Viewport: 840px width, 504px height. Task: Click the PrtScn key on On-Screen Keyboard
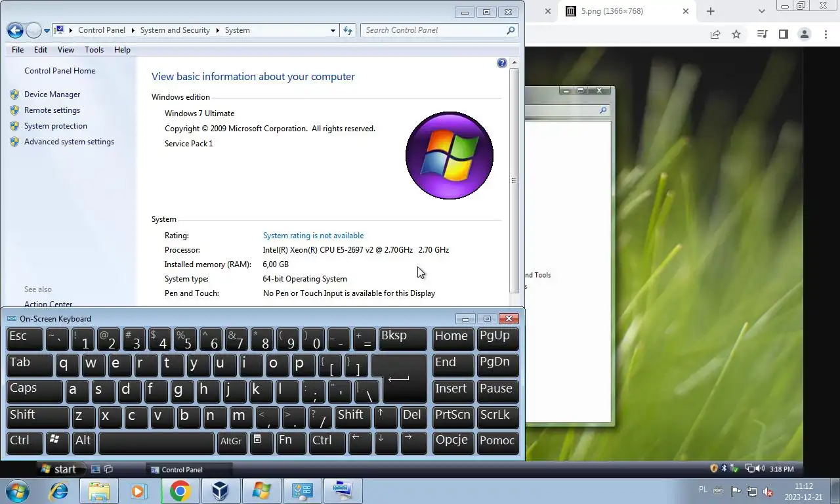(453, 418)
